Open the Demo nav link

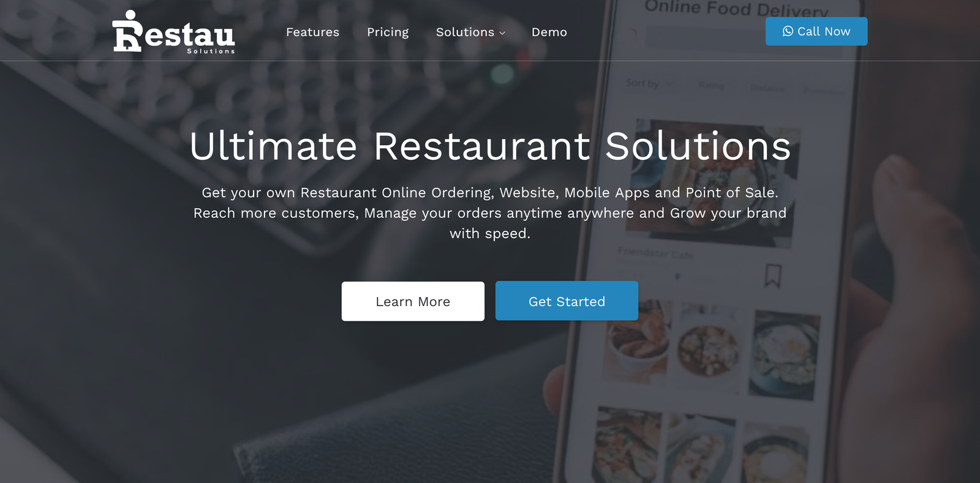click(549, 32)
